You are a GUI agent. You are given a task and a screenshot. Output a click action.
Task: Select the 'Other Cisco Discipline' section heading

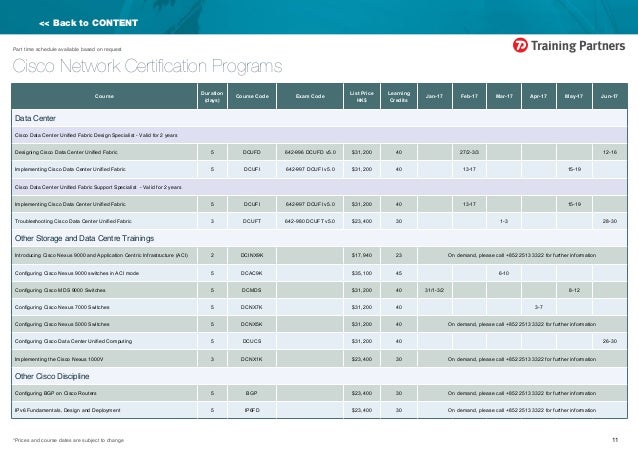click(52, 376)
